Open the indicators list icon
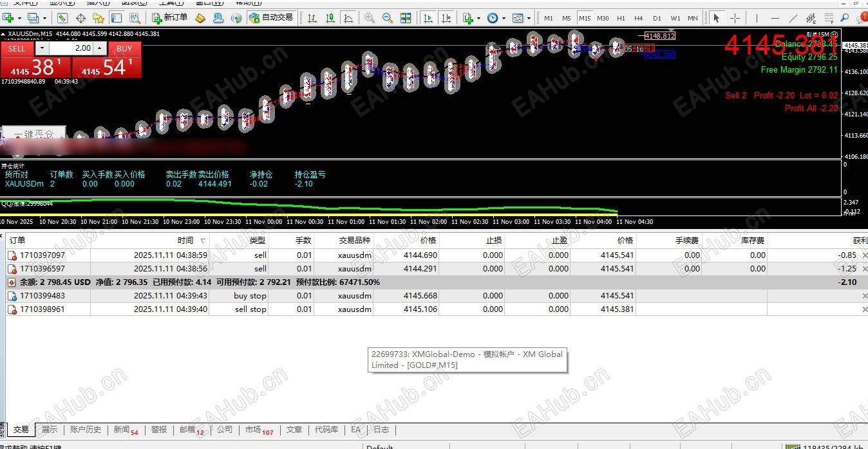This screenshot has width=868, height=449. (467, 18)
